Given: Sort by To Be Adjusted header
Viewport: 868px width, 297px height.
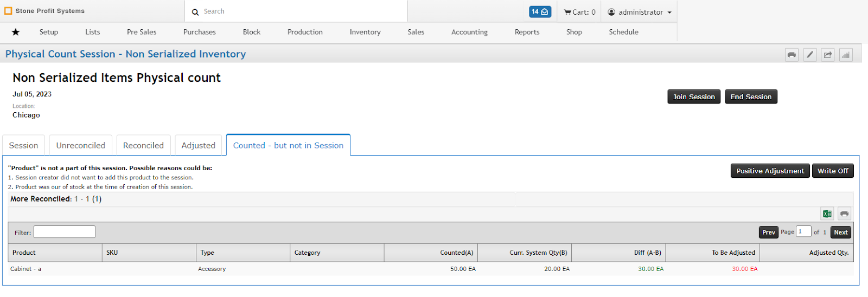Looking at the screenshot, I should [712, 253].
